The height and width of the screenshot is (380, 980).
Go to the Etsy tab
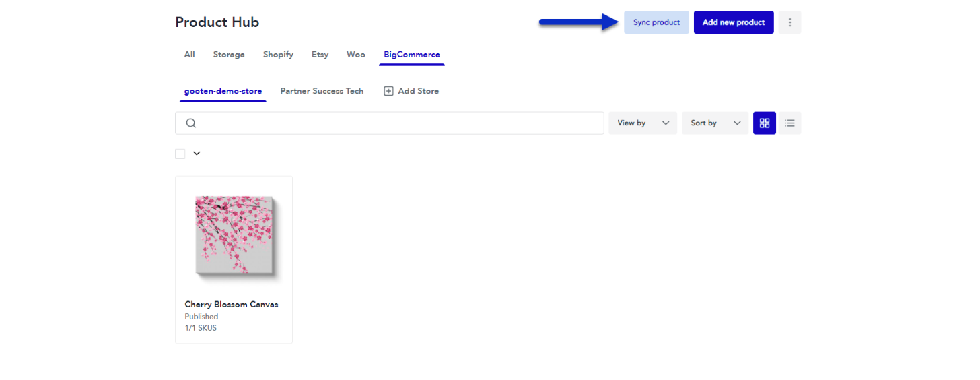point(320,55)
